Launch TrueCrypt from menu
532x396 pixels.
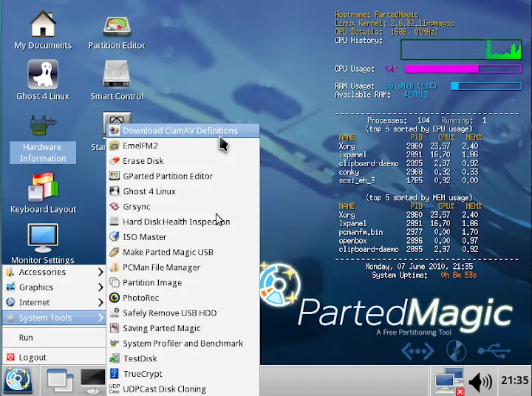[x=183, y=374]
